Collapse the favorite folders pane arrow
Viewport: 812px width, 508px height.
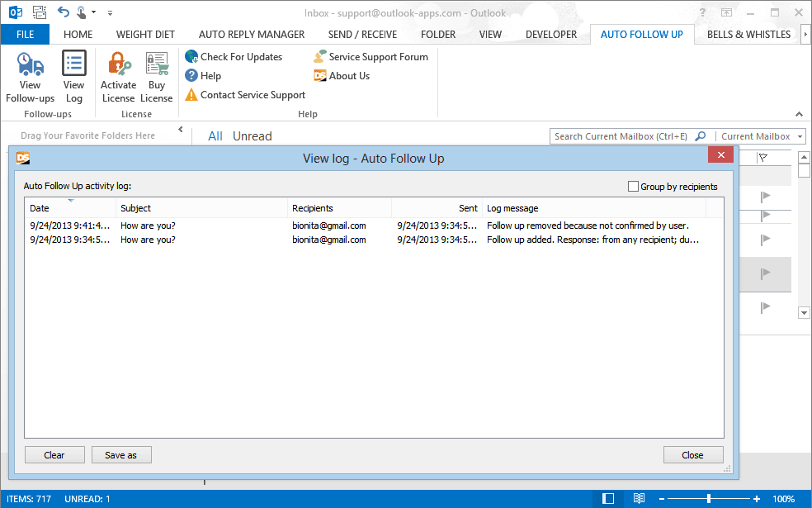[x=181, y=130]
